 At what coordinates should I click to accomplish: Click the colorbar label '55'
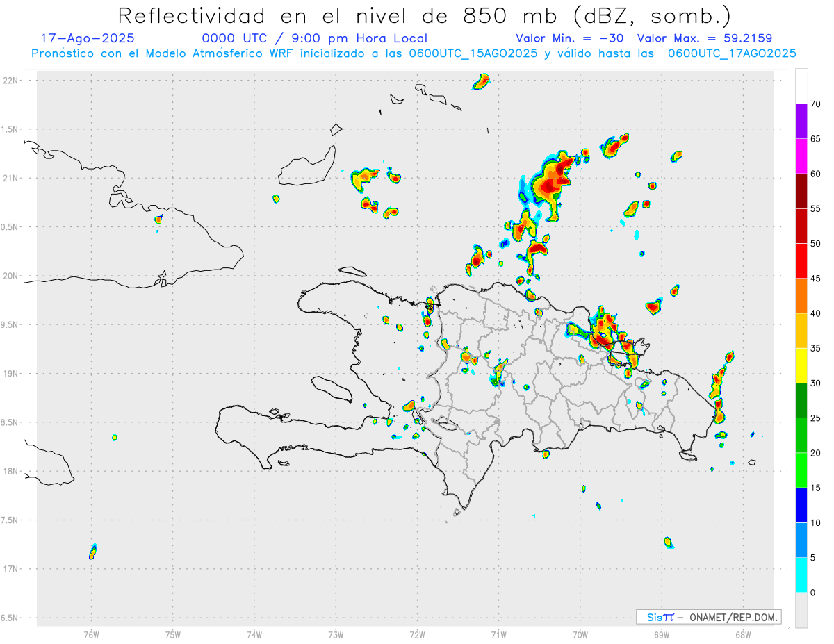(815, 208)
